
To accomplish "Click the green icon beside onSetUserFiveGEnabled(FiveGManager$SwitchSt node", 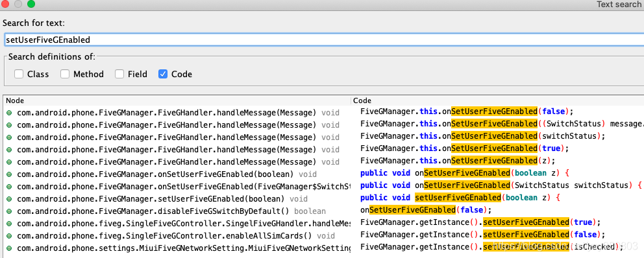I will coord(9,187).
